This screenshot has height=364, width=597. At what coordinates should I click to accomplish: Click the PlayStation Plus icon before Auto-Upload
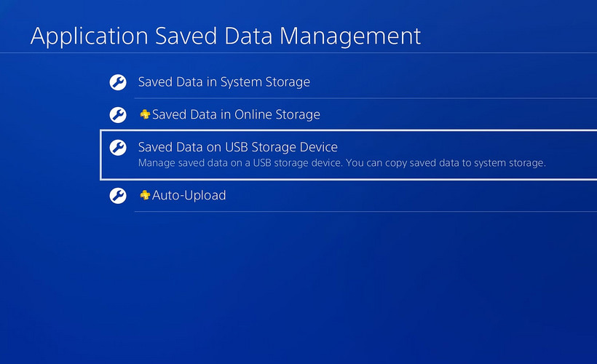pyautogui.click(x=145, y=195)
